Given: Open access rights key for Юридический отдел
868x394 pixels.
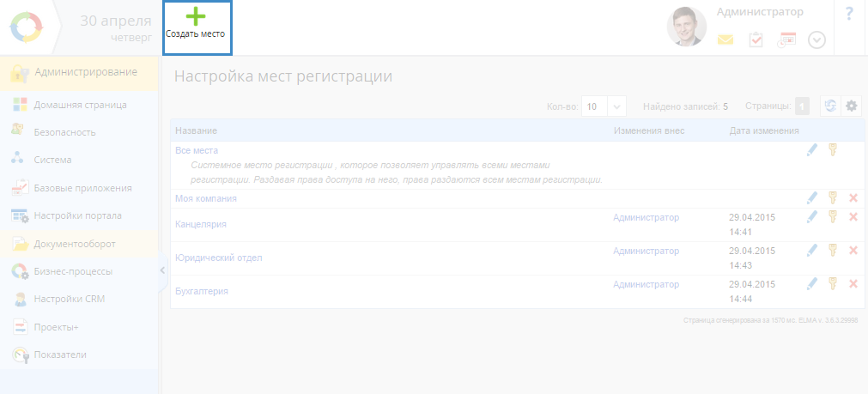Looking at the screenshot, I should click(832, 250).
